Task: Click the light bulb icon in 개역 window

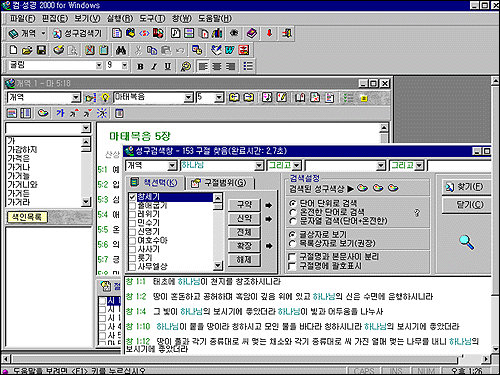Action: [x=105, y=98]
